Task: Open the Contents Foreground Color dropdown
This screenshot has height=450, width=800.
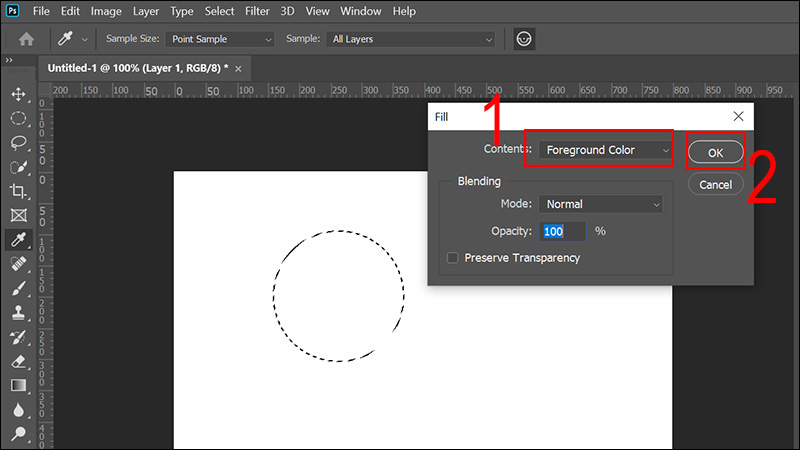Action: pyautogui.click(x=605, y=150)
